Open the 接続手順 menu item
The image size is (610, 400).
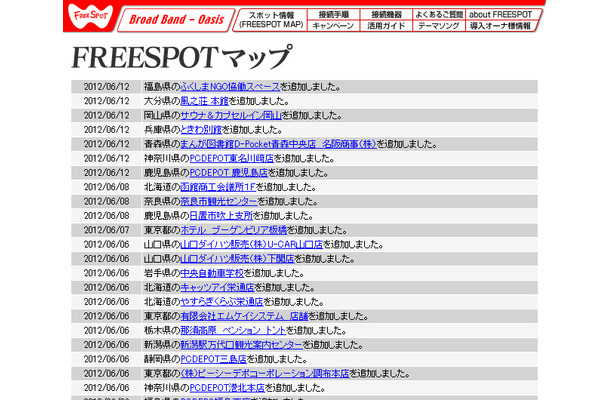tap(333, 14)
